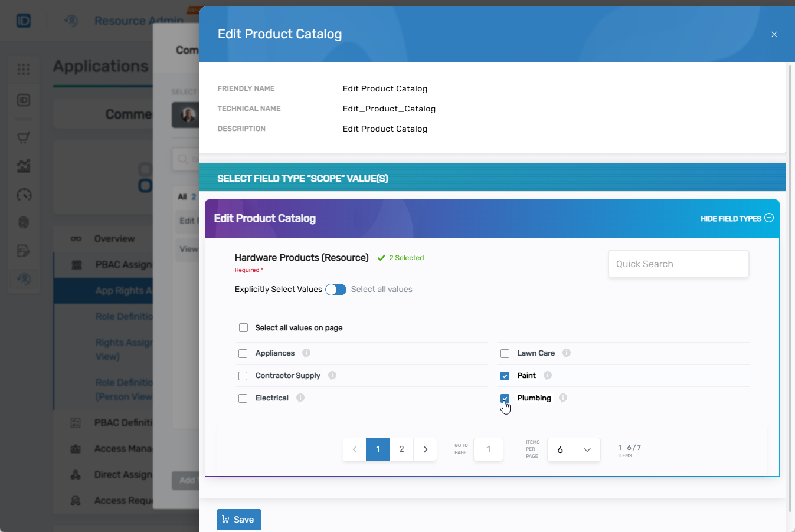Click the Save button
This screenshot has width=795, height=532.
point(238,520)
